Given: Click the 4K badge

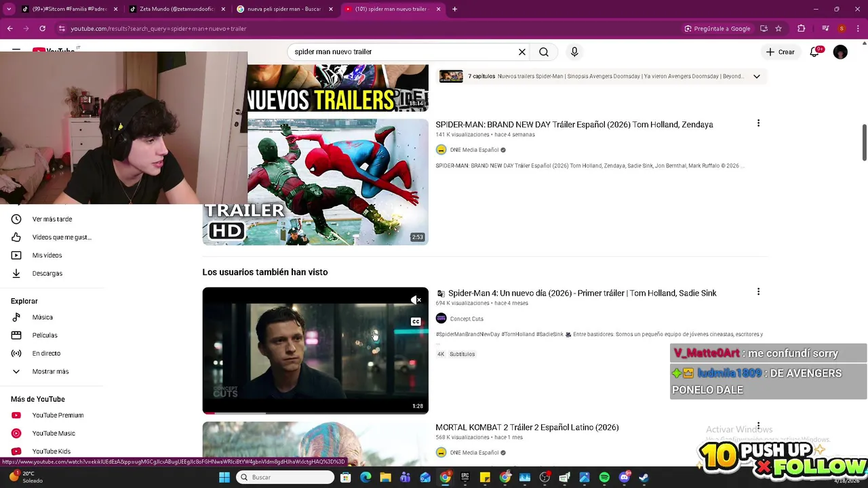Looking at the screenshot, I should click(x=441, y=354).
